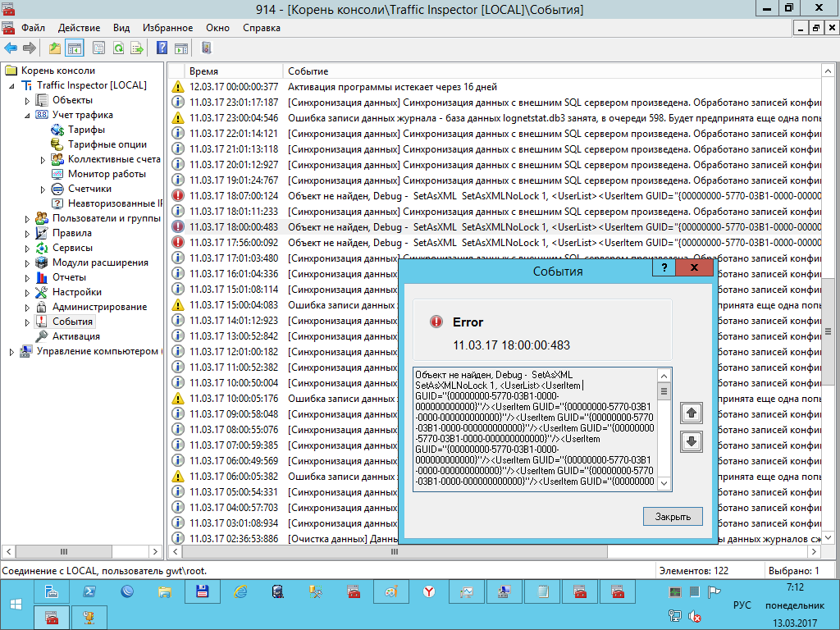Select the Настройки tree item

coord(76,292)
